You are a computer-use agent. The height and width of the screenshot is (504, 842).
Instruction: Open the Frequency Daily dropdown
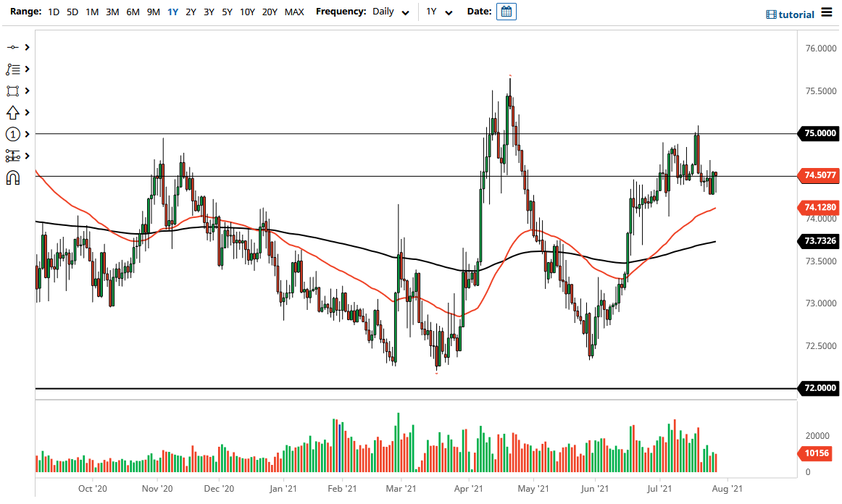coord(389,12)
